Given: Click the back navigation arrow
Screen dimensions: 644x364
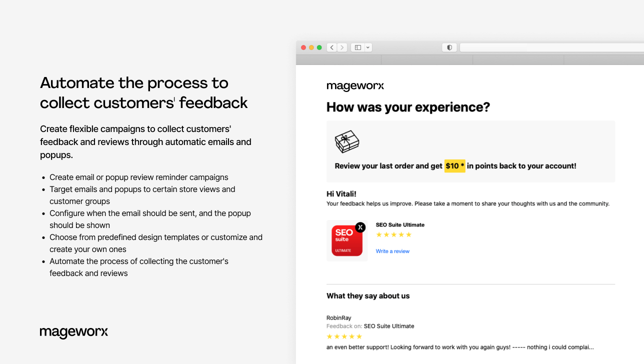Looking at the screenshot, I should point(331,47).
